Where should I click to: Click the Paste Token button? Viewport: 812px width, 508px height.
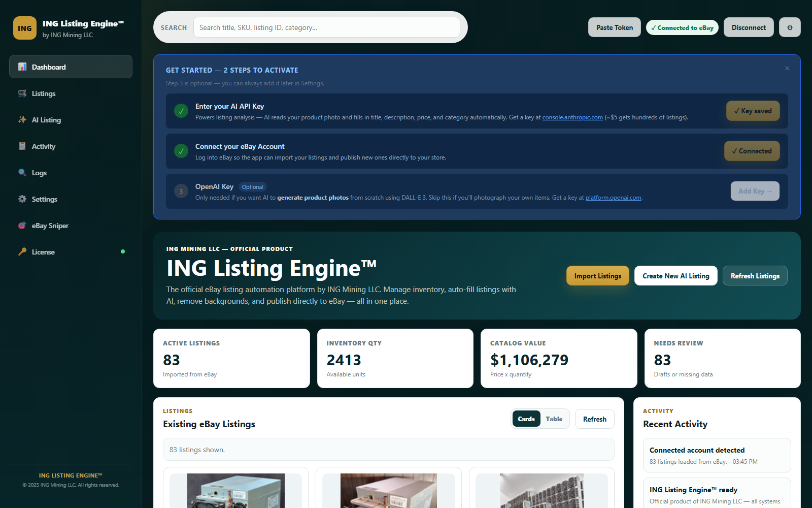click(x=615, y=27)
